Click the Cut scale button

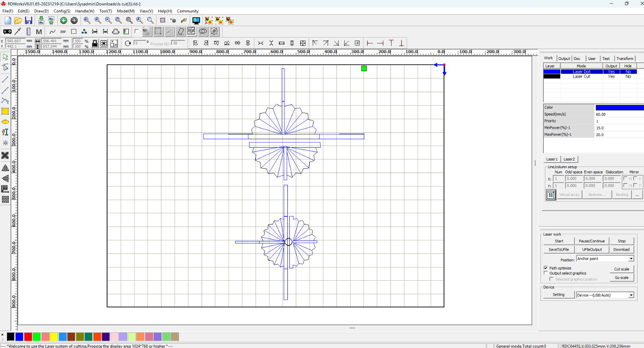tap(622, 269)
